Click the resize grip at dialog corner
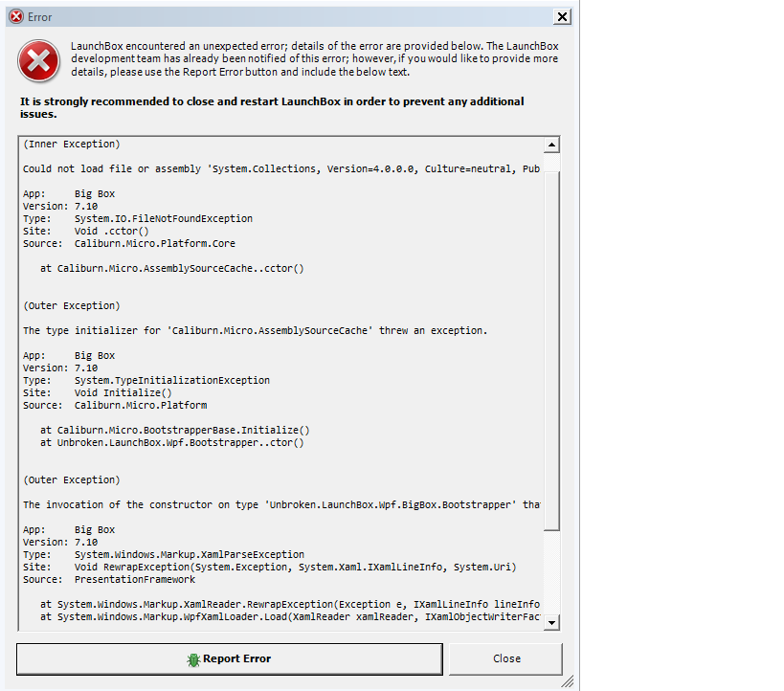Viewport: 784px width, 691px height. coord(567,681)
